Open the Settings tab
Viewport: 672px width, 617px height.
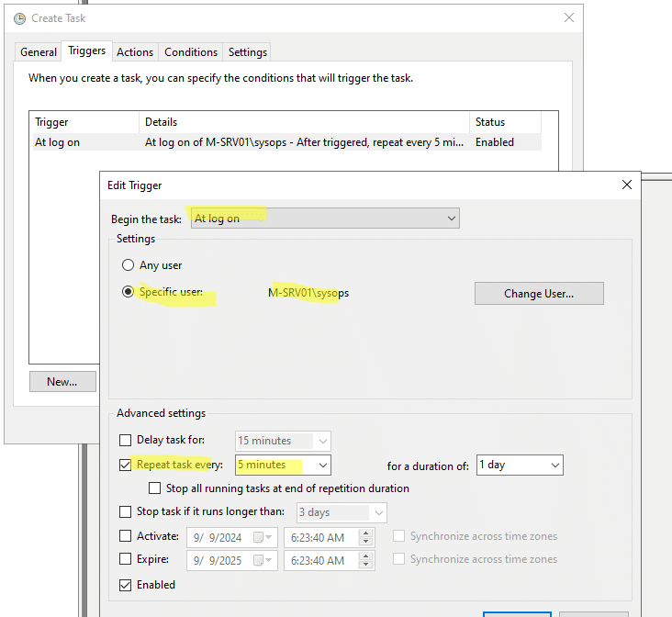click(x=247, y=52)
